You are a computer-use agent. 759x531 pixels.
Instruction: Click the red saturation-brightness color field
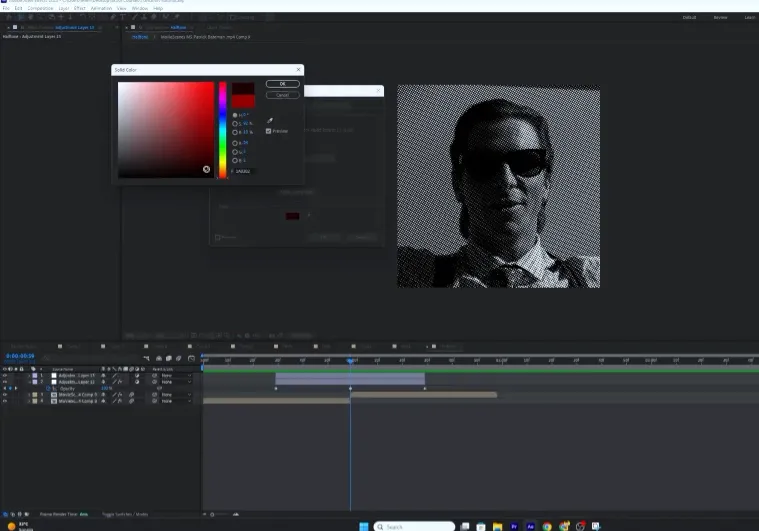(x=166, y=130)
